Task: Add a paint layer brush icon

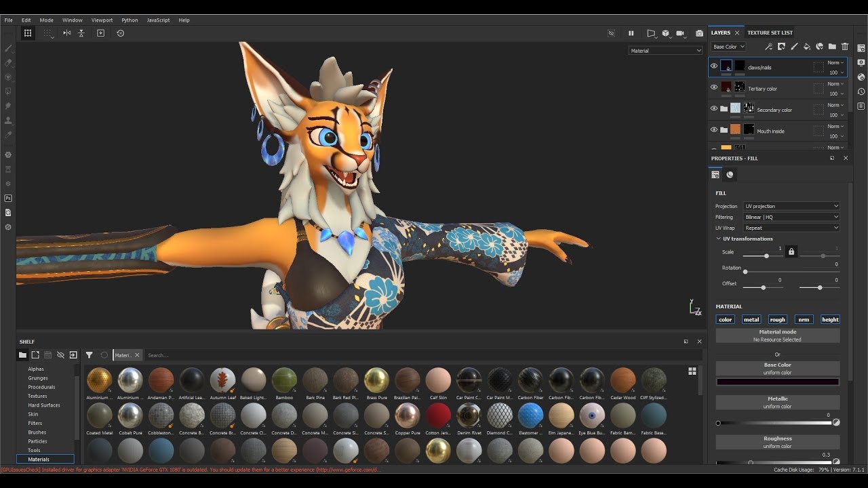Action: 794,47
